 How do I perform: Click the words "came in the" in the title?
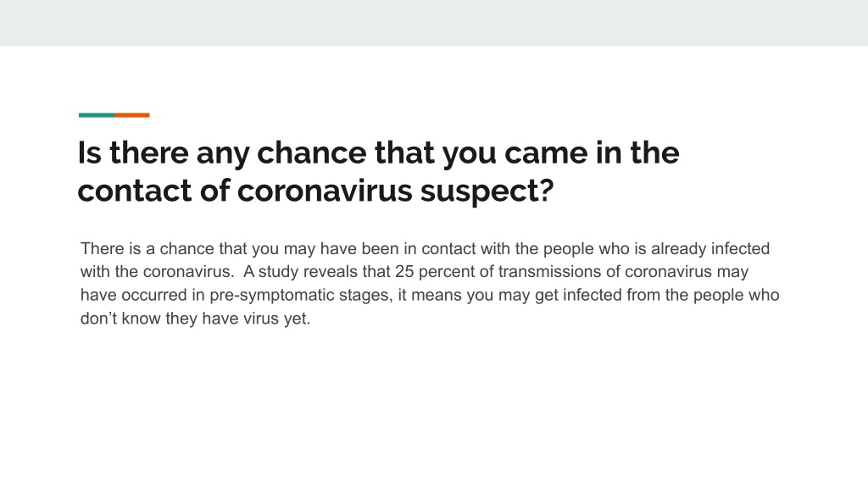[x=592, y=152]
